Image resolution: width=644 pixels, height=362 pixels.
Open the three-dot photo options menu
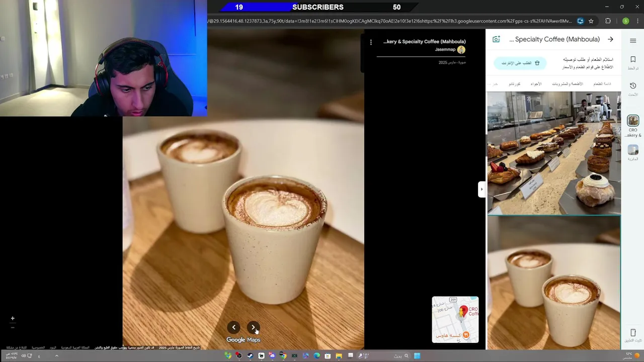click(371, 42)
